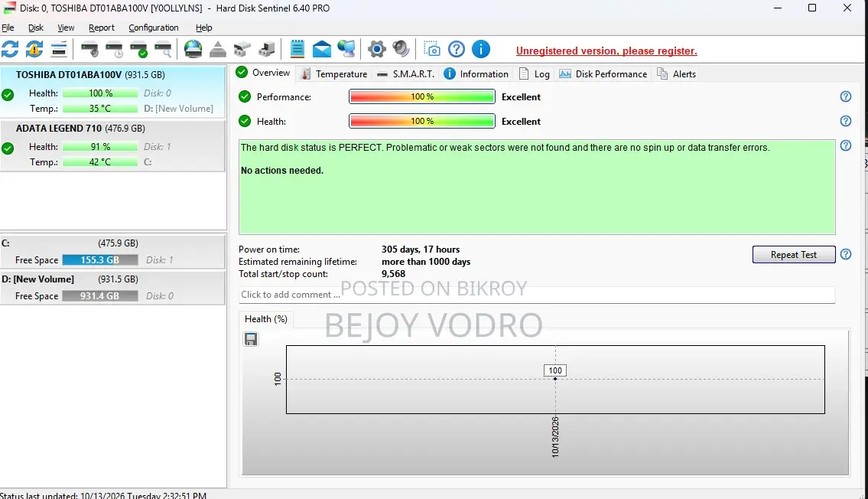Switch to the S.M.A.R.T. tab
Screen dimensions: 868x499
406,73
